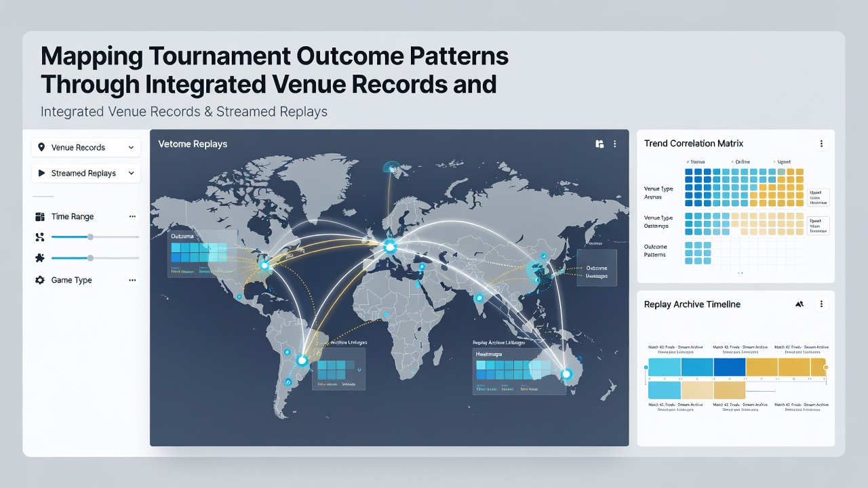Screen dimensions: 868x488
Task: Select the Game Type label
Action: point(71,280)
